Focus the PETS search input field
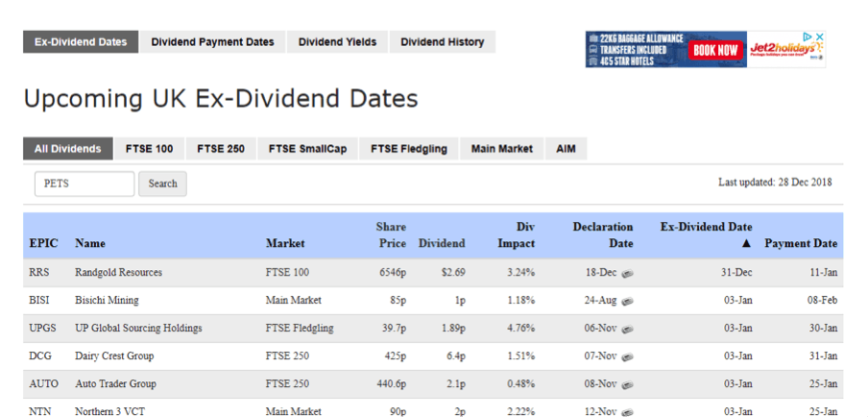Image resolution: width=868 pixels, height=417 pixels. click(84, 184)
